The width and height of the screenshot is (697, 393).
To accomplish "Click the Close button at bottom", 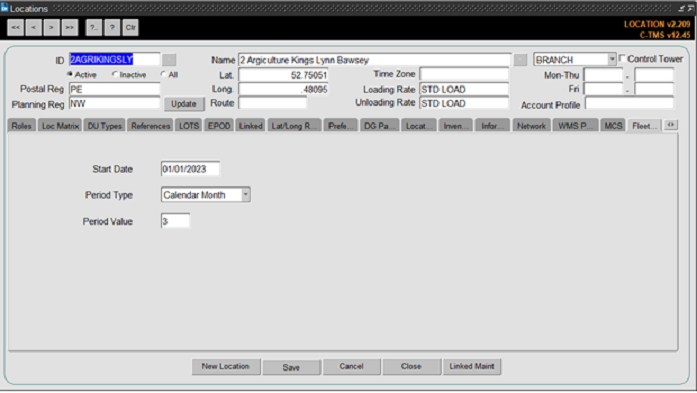I will tap(411, 366).
